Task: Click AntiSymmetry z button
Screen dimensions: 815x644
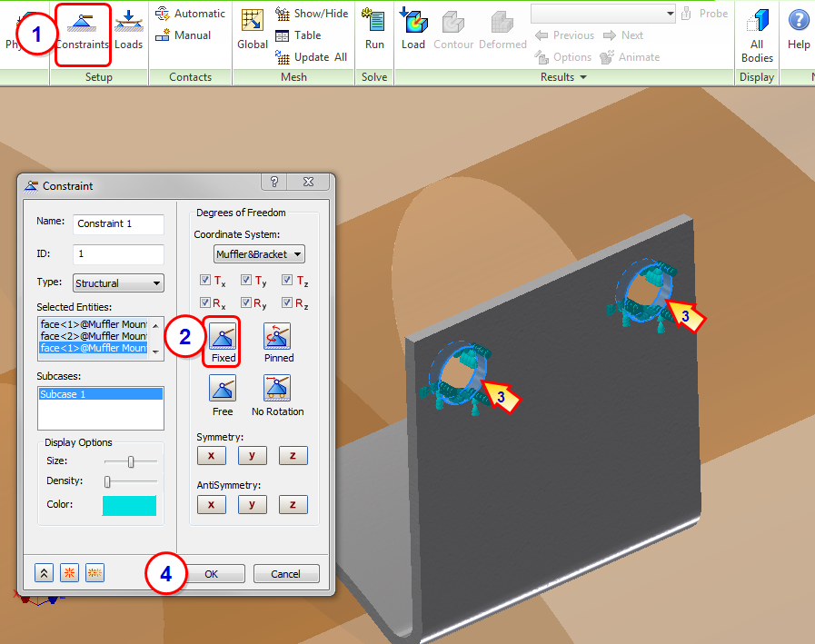Action: click(293, 504)
